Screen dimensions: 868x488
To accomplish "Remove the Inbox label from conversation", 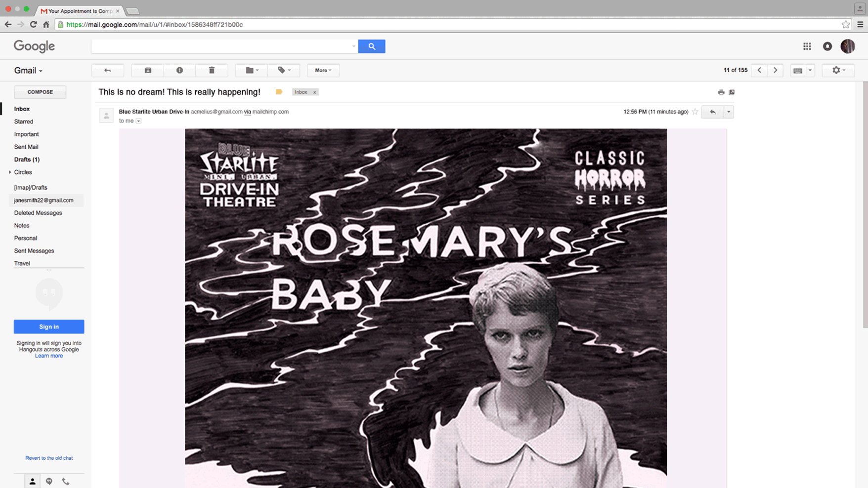I will [314, 92].
